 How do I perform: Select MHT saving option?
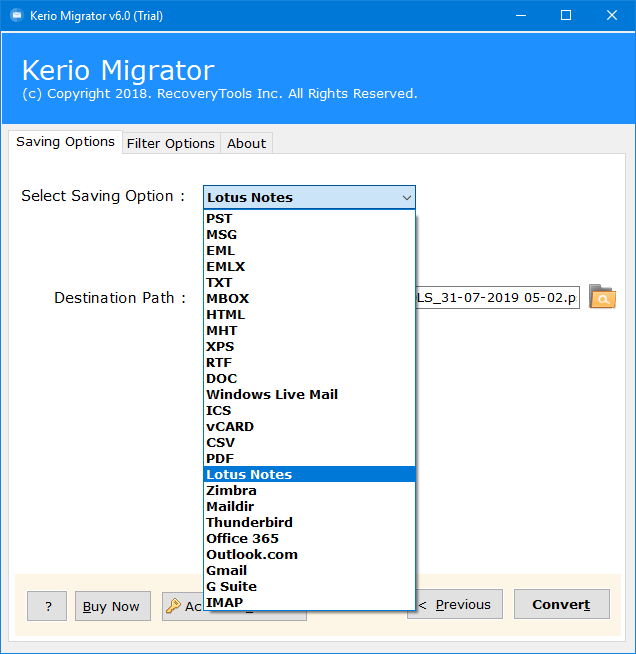point(309,330)
